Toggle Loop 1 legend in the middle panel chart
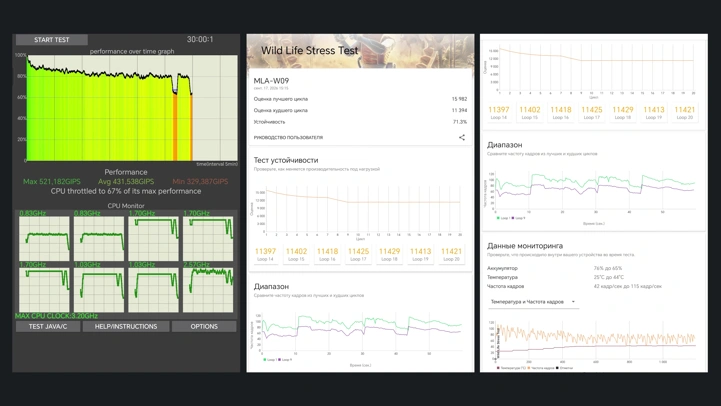 click(270, 360)
